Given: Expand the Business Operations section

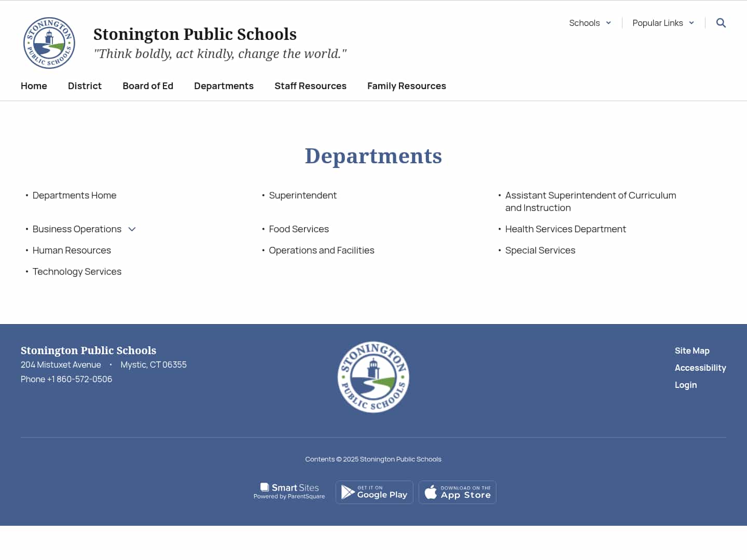Looking at the screenshot, I should (x=132, y=229).
